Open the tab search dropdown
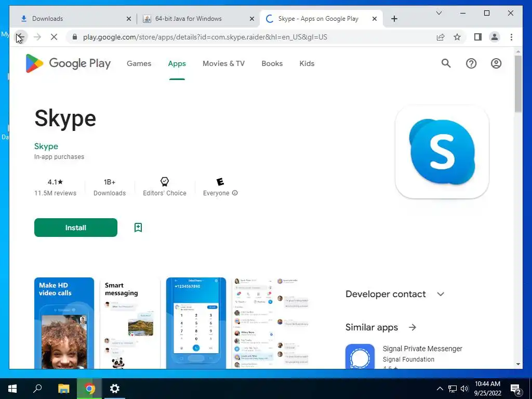This screenshot has height=399, width=532. point(438,13)
